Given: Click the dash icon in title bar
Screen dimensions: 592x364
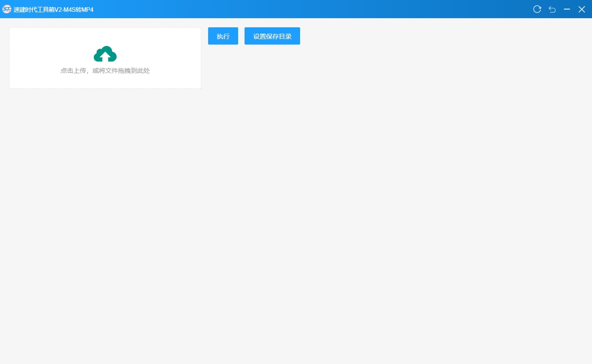Looking at the screenshot, I should 567,9.
